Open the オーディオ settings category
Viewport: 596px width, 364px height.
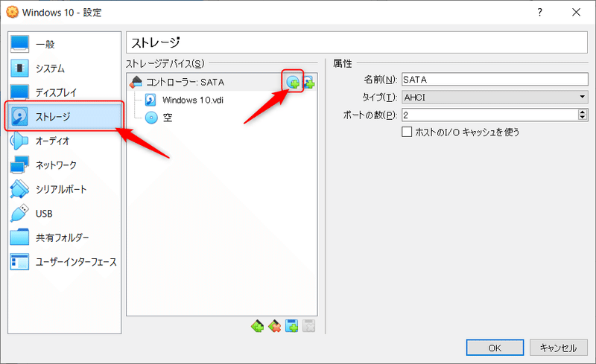[64, 141]
